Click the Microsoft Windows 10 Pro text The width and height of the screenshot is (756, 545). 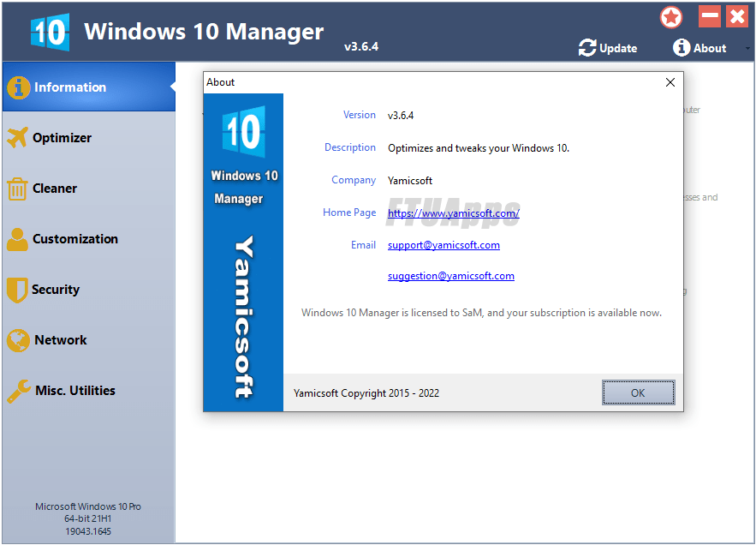[x=87, y=506]
